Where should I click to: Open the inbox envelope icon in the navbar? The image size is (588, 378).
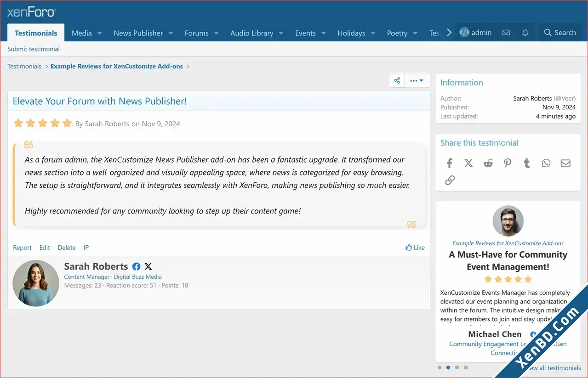(506, 33)
